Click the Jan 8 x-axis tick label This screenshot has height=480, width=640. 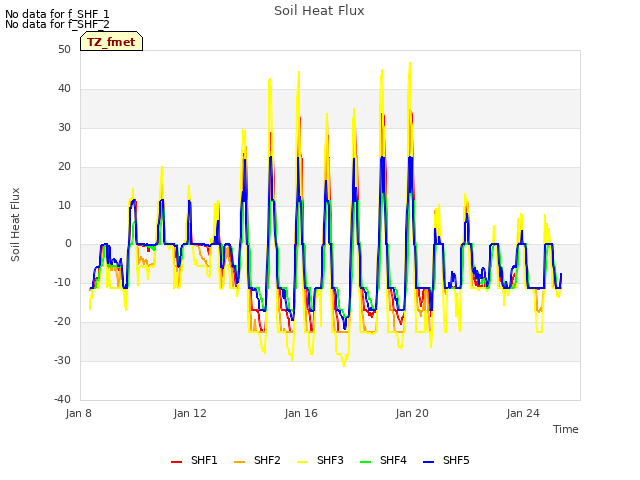78,413
